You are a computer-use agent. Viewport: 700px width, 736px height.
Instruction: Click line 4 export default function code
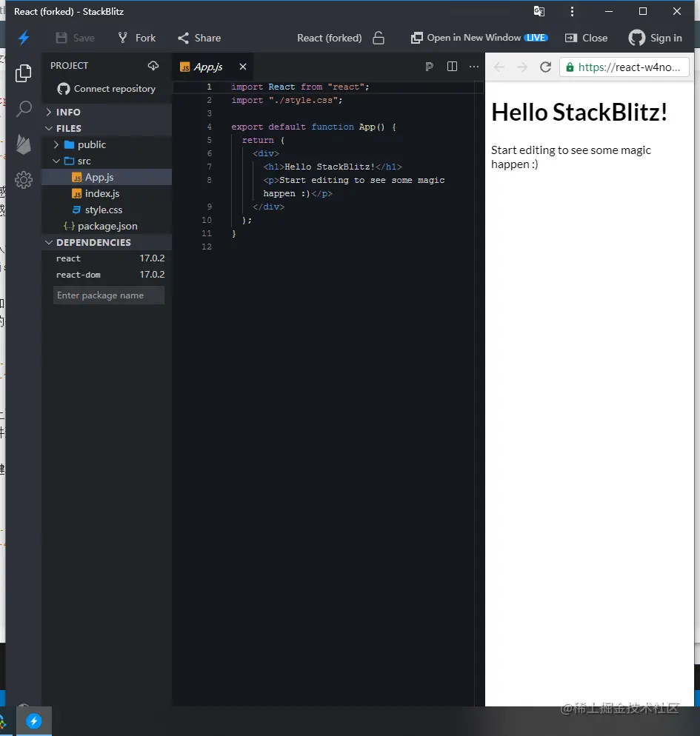[x=313, y=127]
